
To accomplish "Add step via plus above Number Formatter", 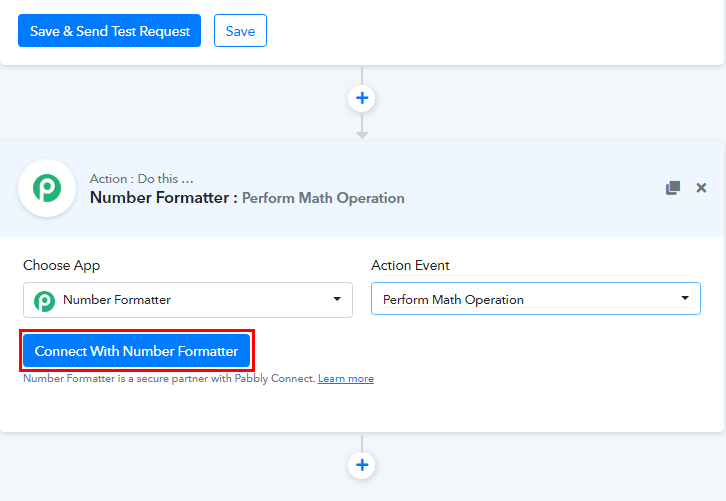I will (x=362, y=98).
